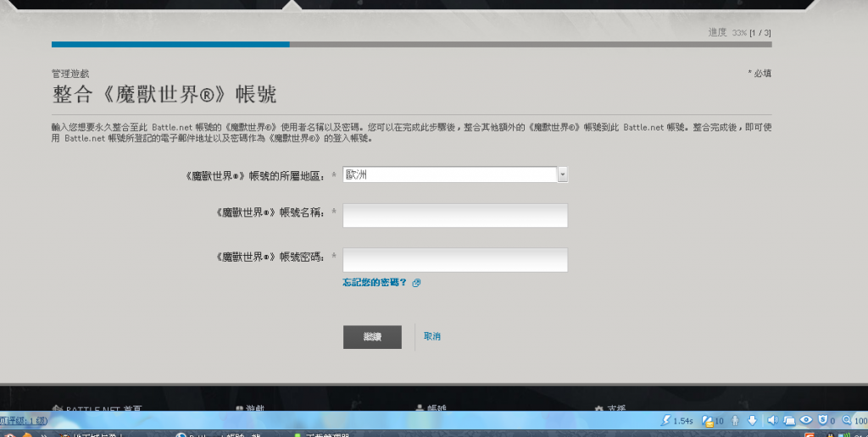The width and height of the screenshot is (868, 437).
Task: Click the 33% progress bar
Action: point(411,44)
